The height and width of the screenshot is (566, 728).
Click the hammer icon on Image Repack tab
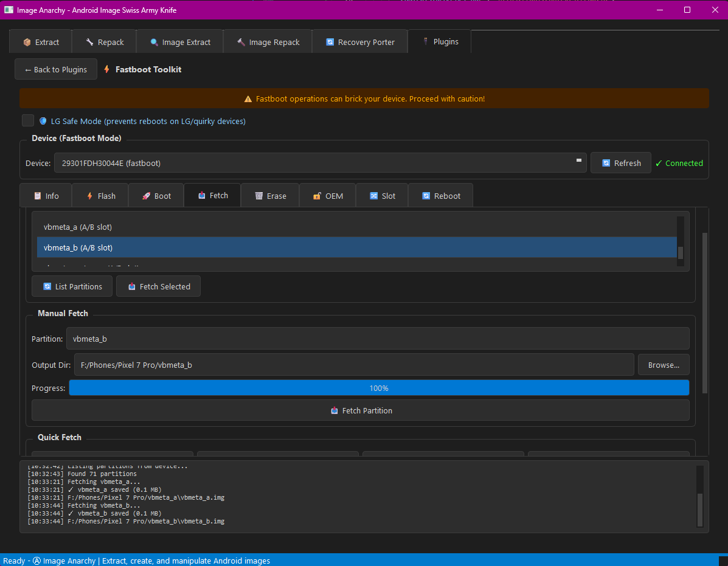coord(241,43)
